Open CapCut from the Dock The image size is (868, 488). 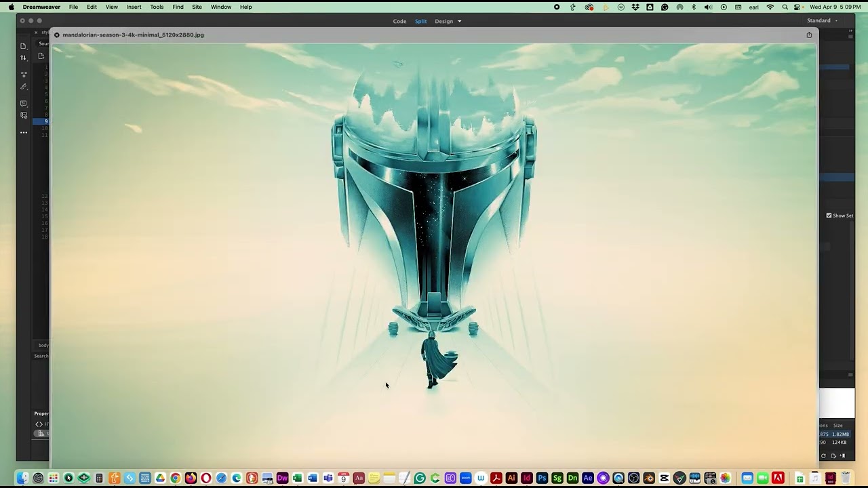664,478
